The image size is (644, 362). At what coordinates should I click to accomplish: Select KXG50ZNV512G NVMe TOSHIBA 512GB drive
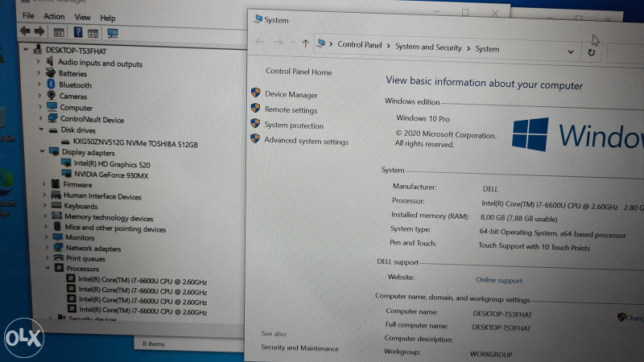[135, 144]
